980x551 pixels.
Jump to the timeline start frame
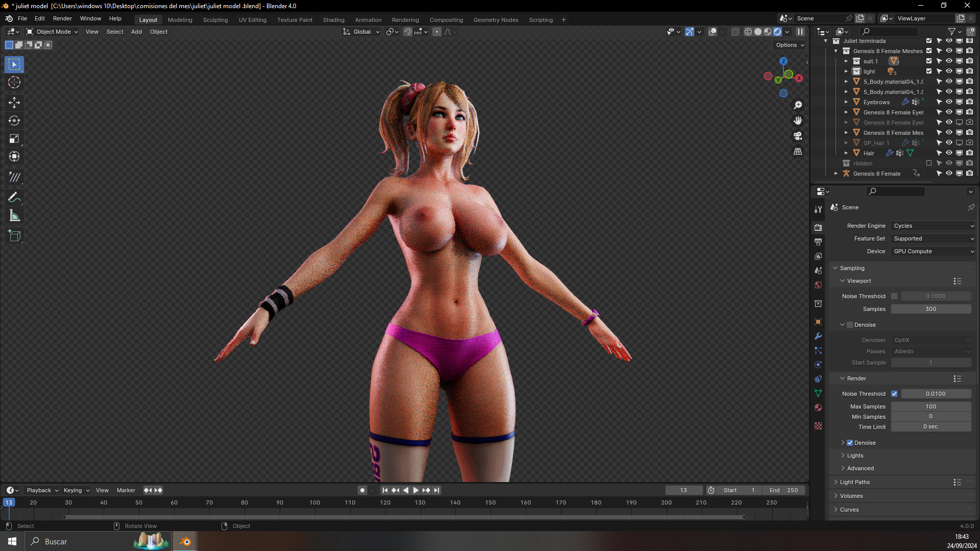(x=385, y=490)
